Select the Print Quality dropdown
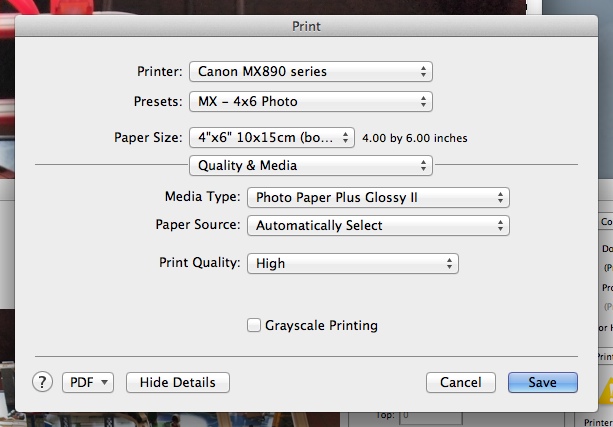 pos(352,263)
